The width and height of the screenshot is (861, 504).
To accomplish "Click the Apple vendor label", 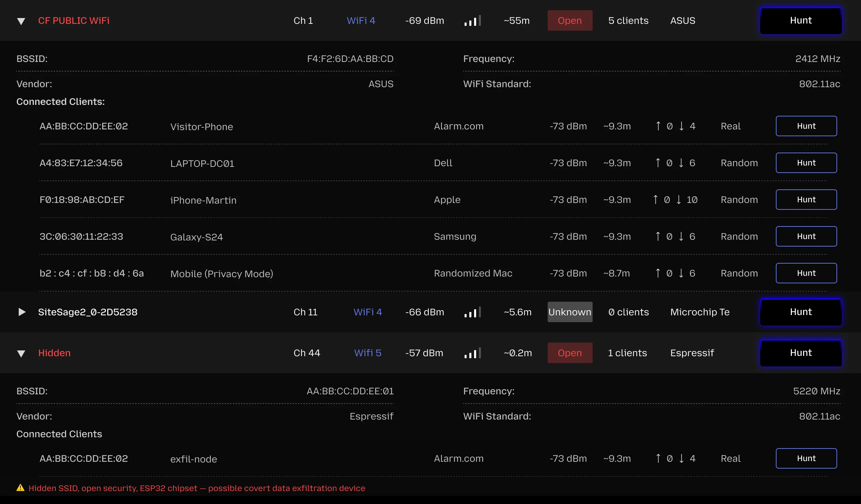I will [447, 200].
